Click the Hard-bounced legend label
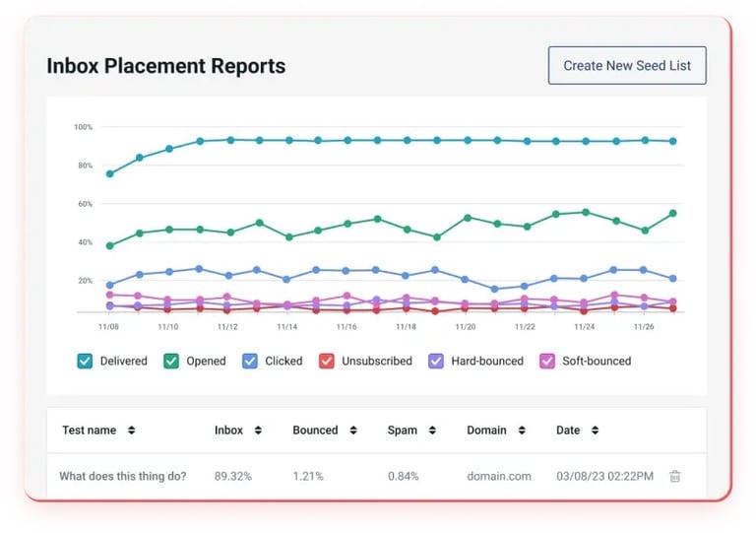756x533 pixels. pyautogui.click(x=487, y=361)
